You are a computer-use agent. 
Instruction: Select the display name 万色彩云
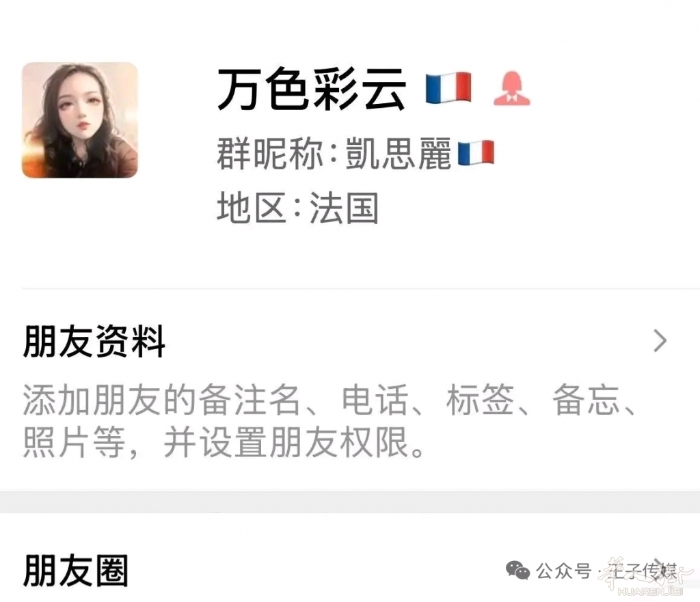point(312,89)
